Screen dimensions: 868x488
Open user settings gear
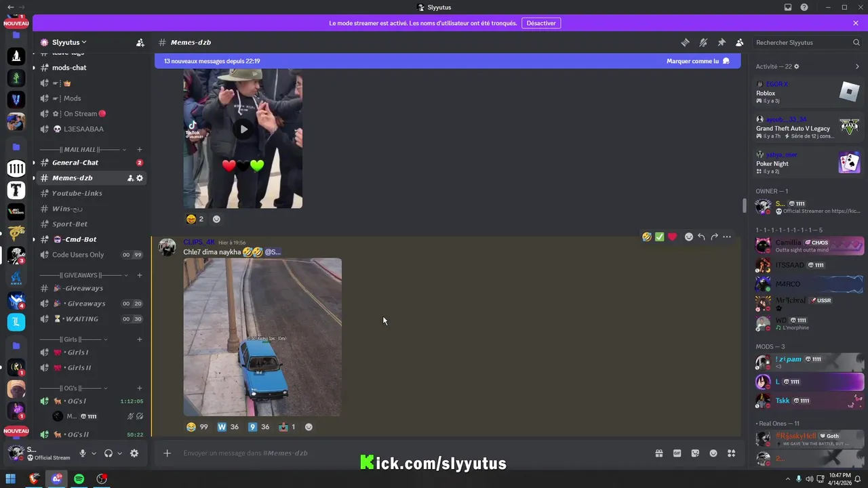click(134, 453)
